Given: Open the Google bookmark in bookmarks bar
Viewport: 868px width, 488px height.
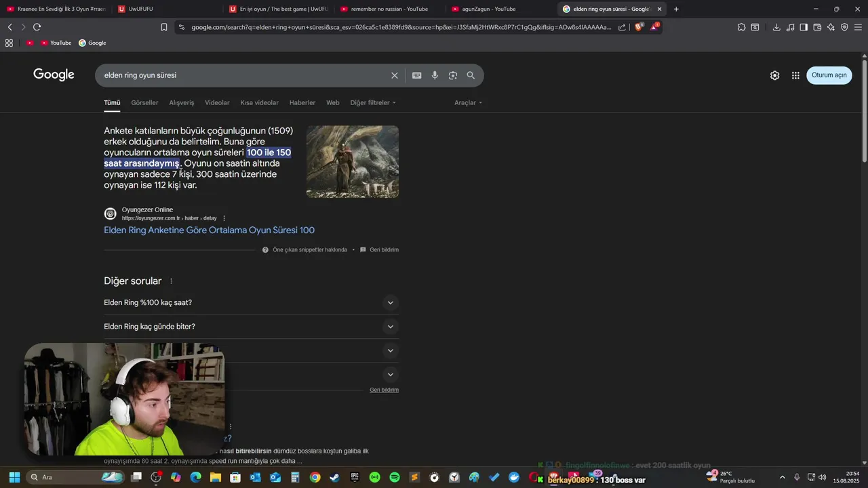Looking at the screenshot, I should tap(92, 43).
